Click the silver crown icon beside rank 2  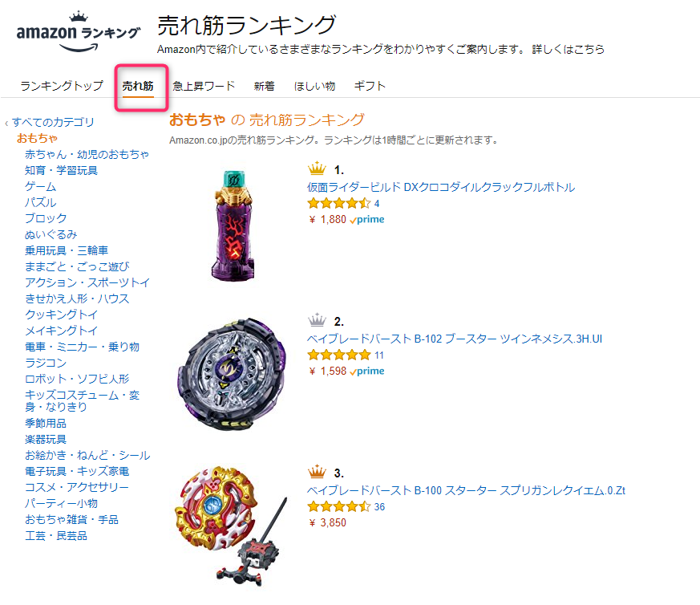pyautogui.click(x=317, y=320)
